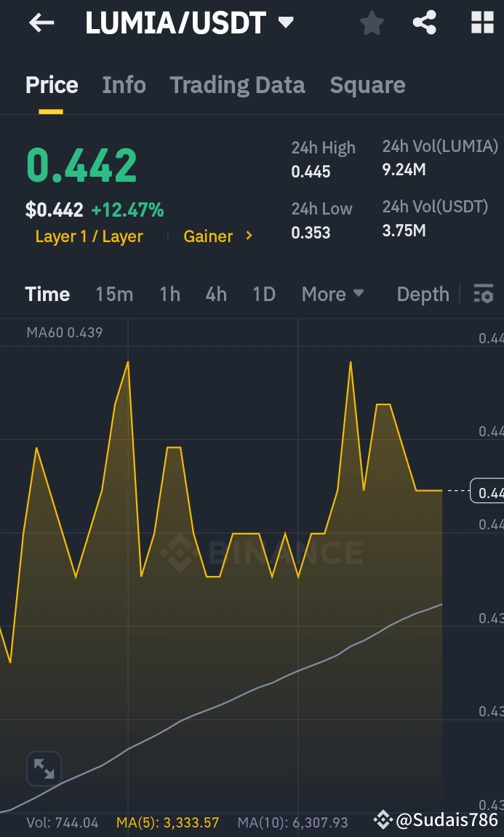This screenshot has height=837, width=504.
Task: View the Gainer rankings
Action: coord(209,236)
